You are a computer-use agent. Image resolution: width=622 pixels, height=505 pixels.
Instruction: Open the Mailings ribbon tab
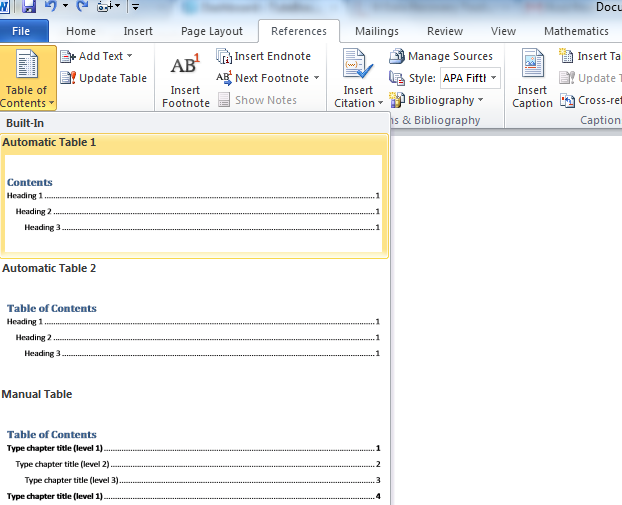376,31
